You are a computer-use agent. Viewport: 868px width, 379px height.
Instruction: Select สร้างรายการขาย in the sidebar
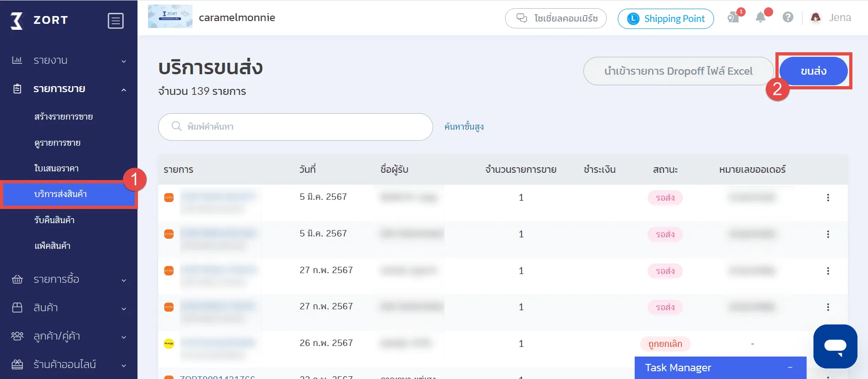[x=64, y=117]
